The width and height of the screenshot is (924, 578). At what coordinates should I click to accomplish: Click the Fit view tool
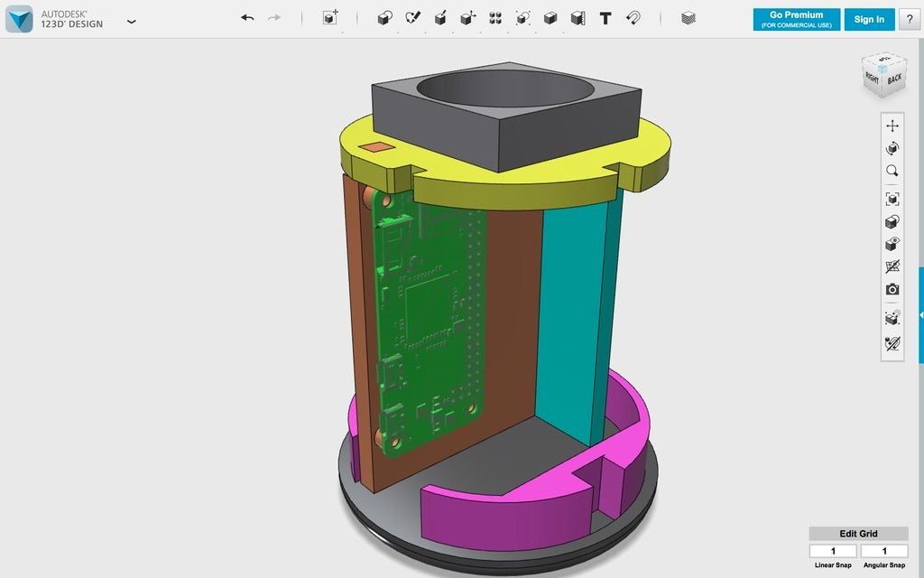pyautogui.click(x=892, y=199)
